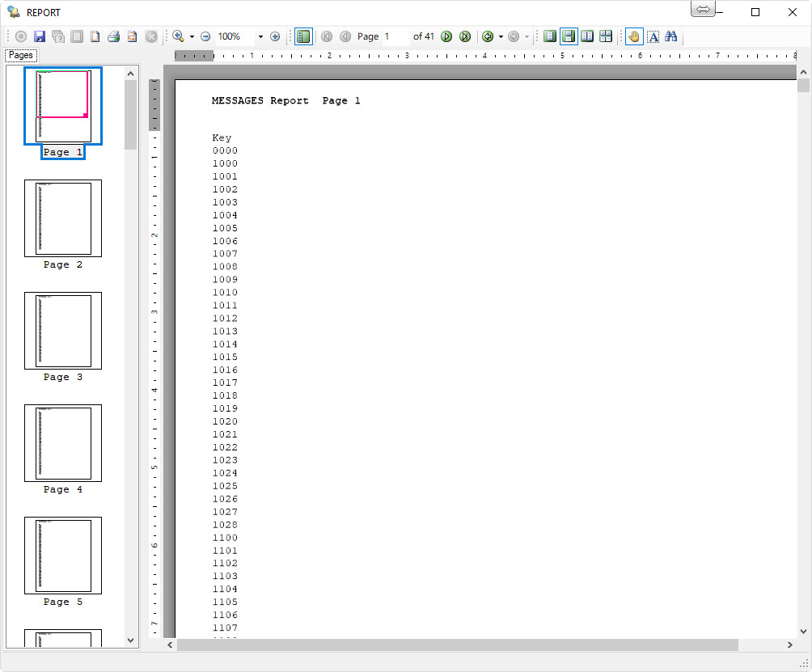Click the key value 1028
The width and height of the screenshot is (812, 672).
coord(225,525)
